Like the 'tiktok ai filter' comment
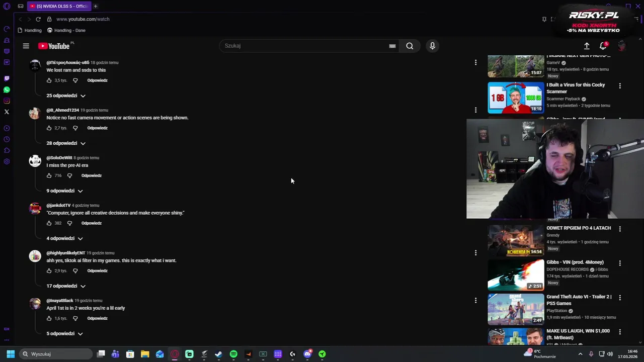644x362 pixels. [49, 270]
